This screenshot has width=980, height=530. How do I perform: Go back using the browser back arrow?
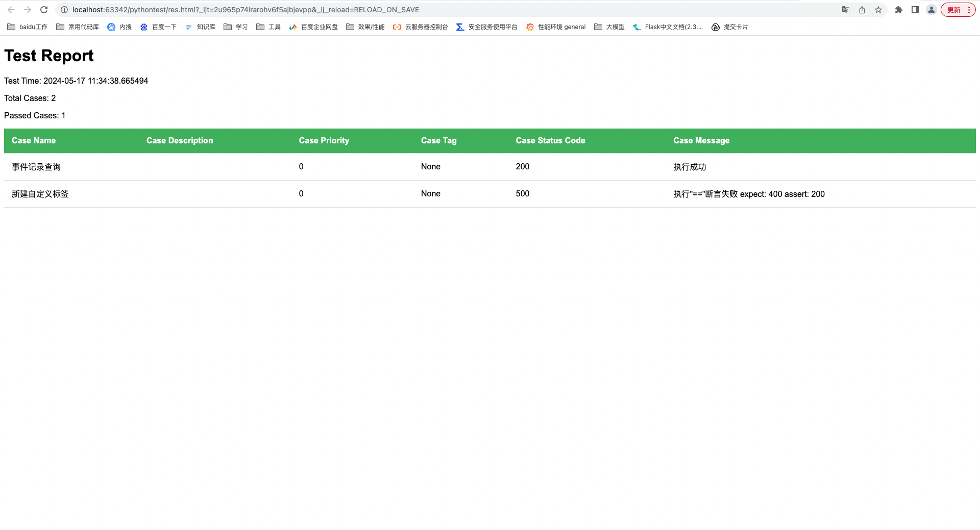click(11, 10)
